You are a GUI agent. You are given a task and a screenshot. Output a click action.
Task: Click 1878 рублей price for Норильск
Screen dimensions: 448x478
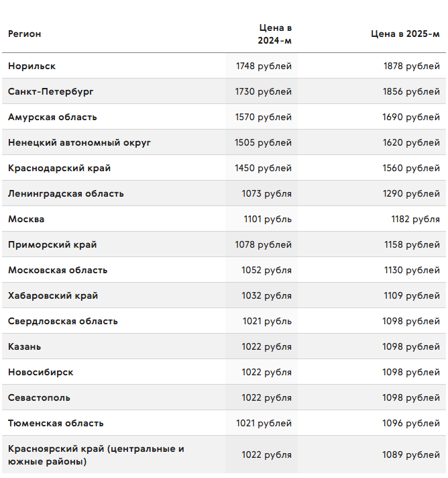point(412,66)
